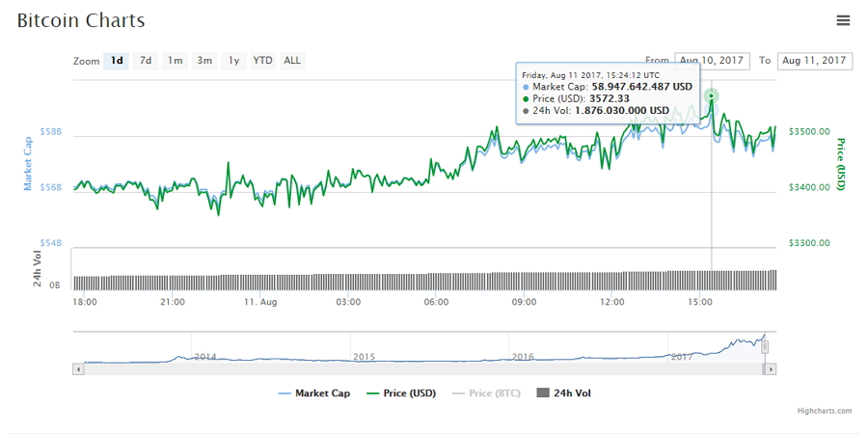Click navigator scrollbar left arrow
The image size is (868, 434).
tap(78, 368)
